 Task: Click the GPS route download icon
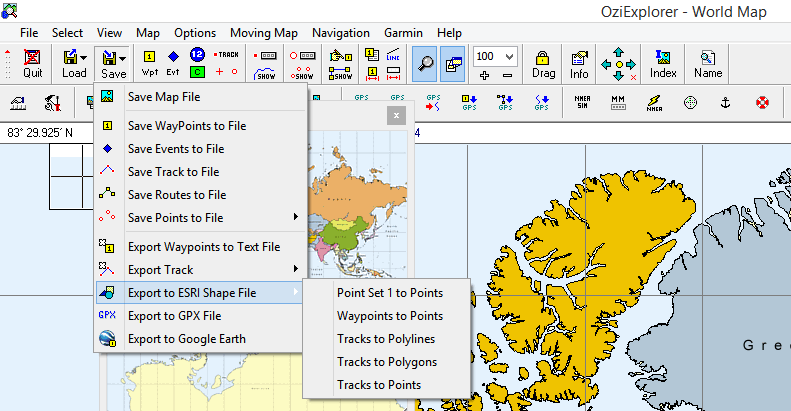505,102
